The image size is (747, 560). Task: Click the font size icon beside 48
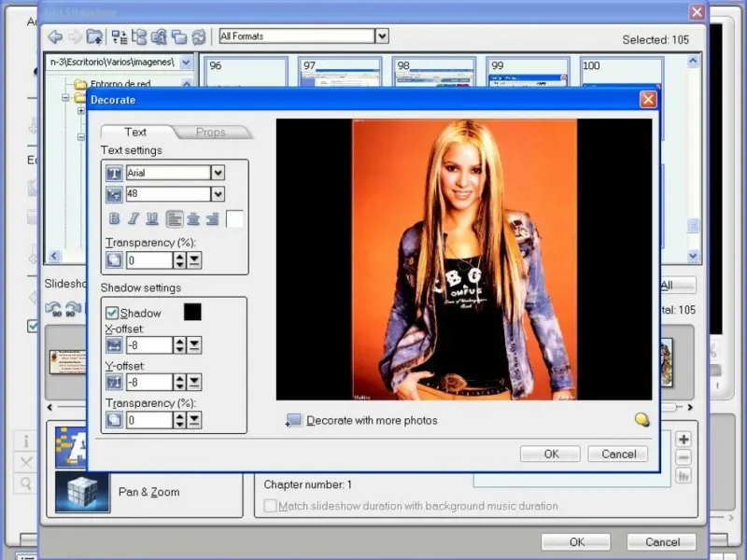click(114, 194)
